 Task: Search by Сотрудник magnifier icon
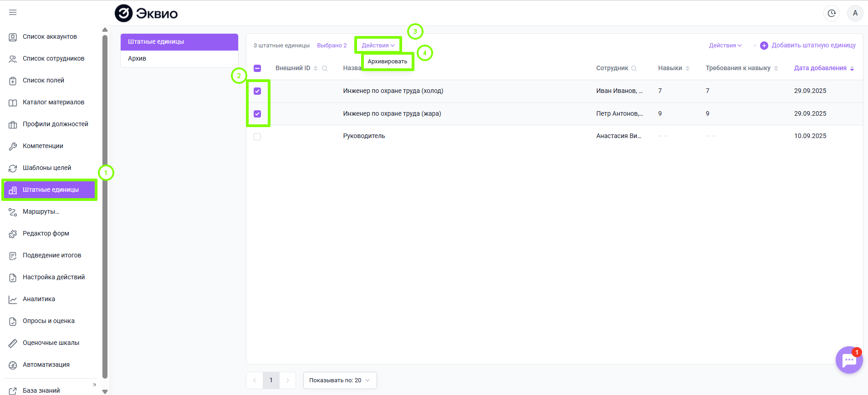634,68
